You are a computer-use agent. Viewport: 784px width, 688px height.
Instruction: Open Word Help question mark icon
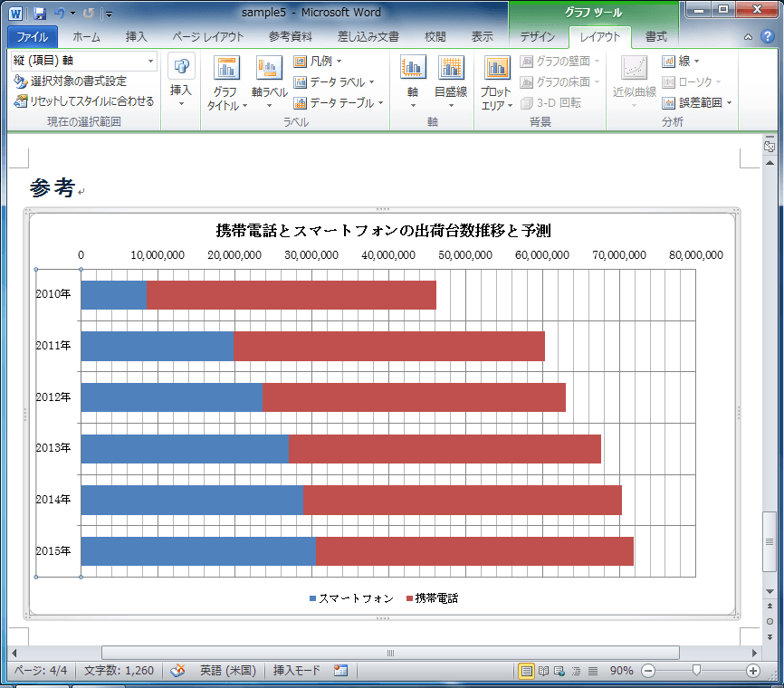(x=767, y=36)
